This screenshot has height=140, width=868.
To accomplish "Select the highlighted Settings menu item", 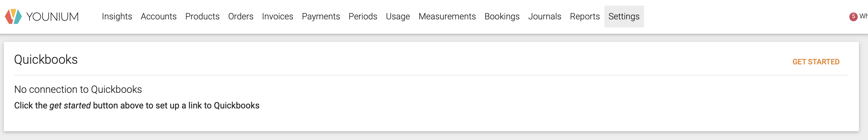I will [624, 17].
